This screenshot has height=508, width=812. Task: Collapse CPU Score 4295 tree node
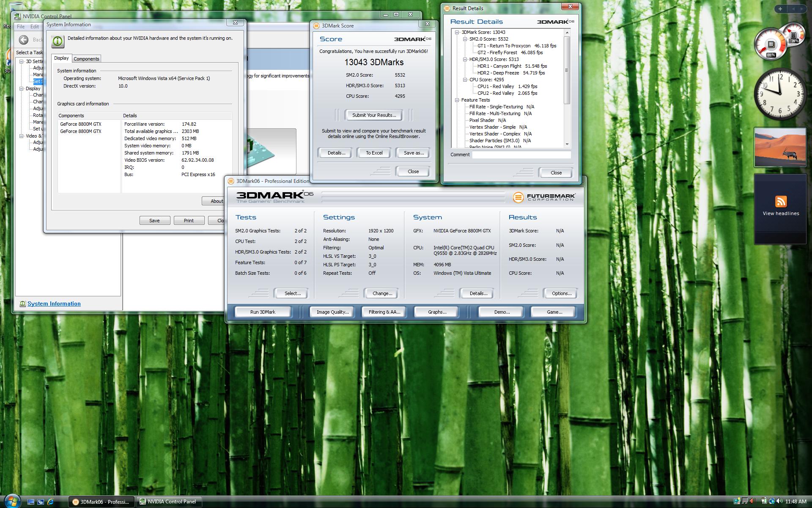[465, 80]
